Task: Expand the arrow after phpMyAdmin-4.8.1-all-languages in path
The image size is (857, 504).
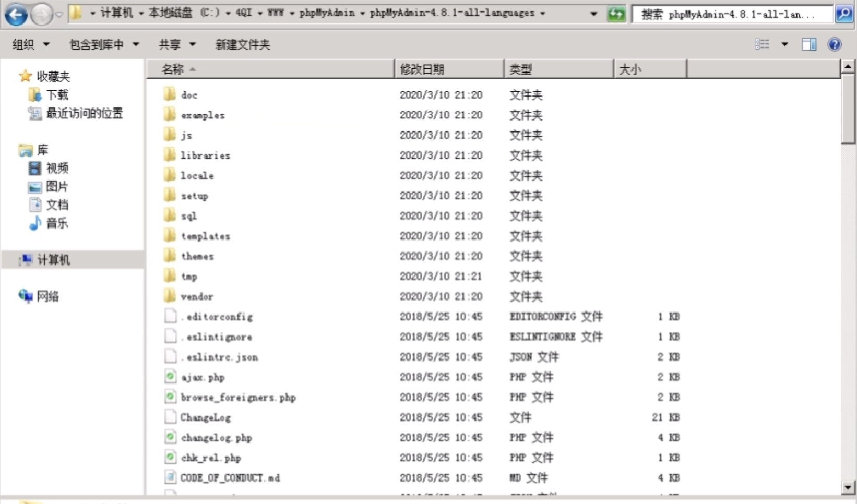Action: point(543,13)
